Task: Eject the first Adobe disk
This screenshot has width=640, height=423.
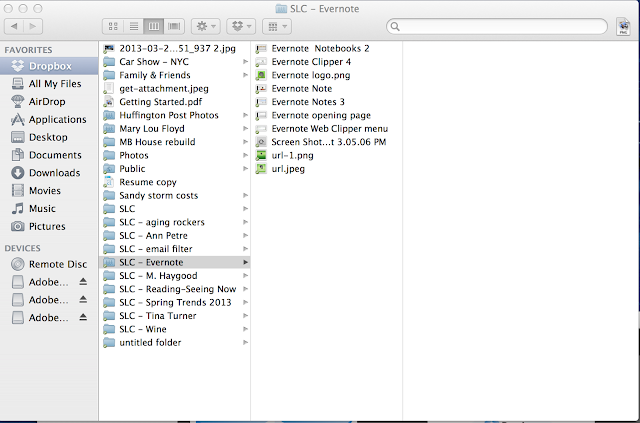Action: point(83,282)
